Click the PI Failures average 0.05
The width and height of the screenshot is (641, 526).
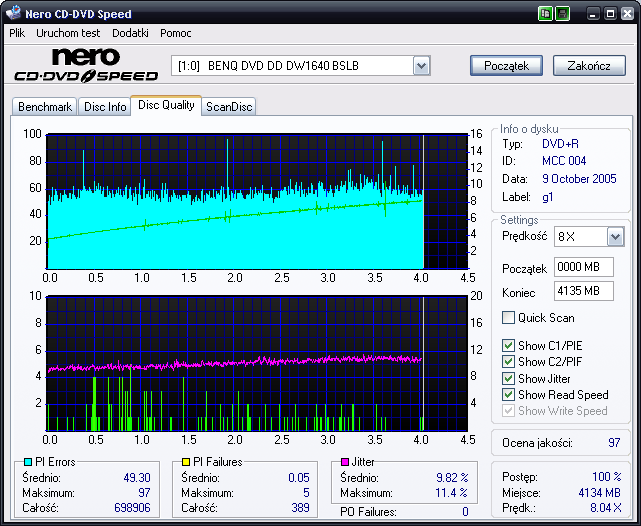(x=298, y=477)
